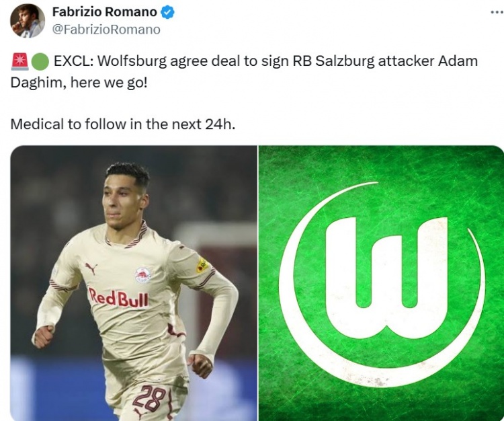This screenshot has width=504, height=421.
Task: Click the 'Medical to follow' line
Action: coord(123,124)
